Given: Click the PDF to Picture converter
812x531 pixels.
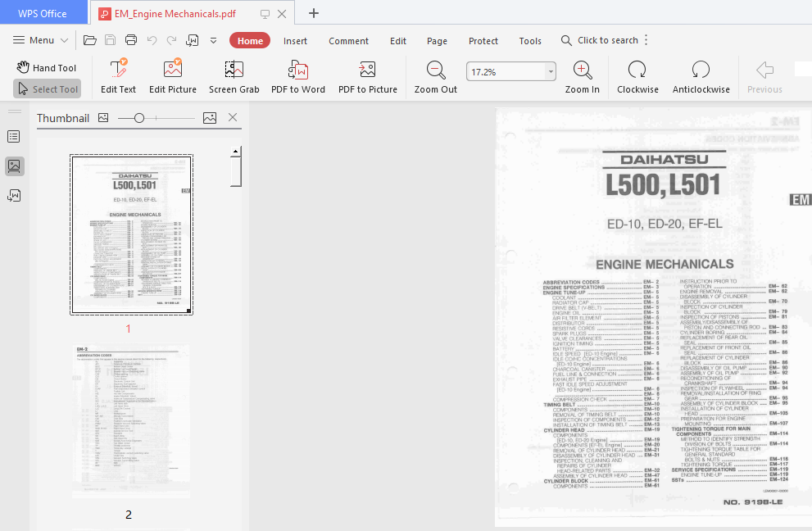Looking at the screenshot, I should [368, 76].
